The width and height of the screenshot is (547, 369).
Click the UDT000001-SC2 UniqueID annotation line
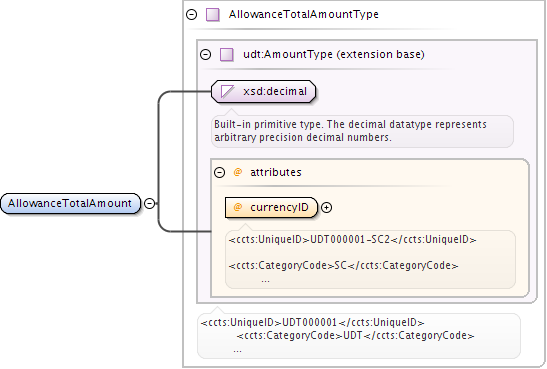coord(352,240)
